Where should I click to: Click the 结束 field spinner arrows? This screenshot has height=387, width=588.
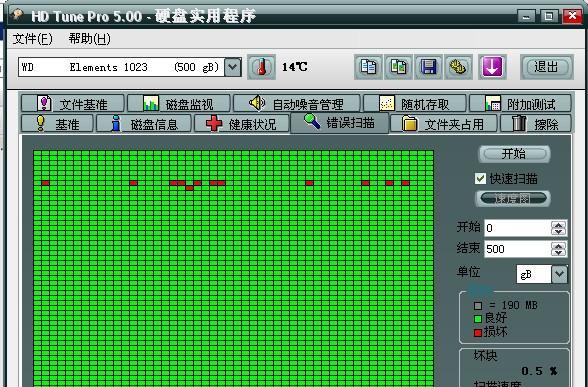(559, 249)
